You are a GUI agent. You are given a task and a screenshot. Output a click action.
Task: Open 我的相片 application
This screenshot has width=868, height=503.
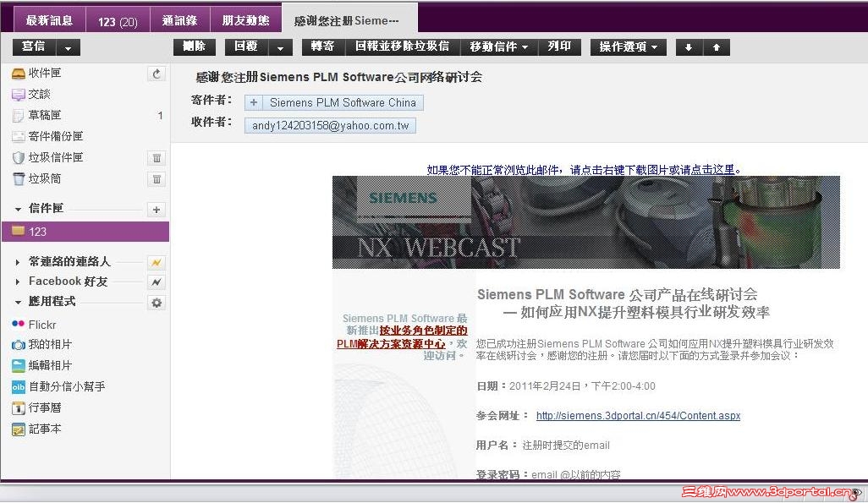[x=41, y=344]
